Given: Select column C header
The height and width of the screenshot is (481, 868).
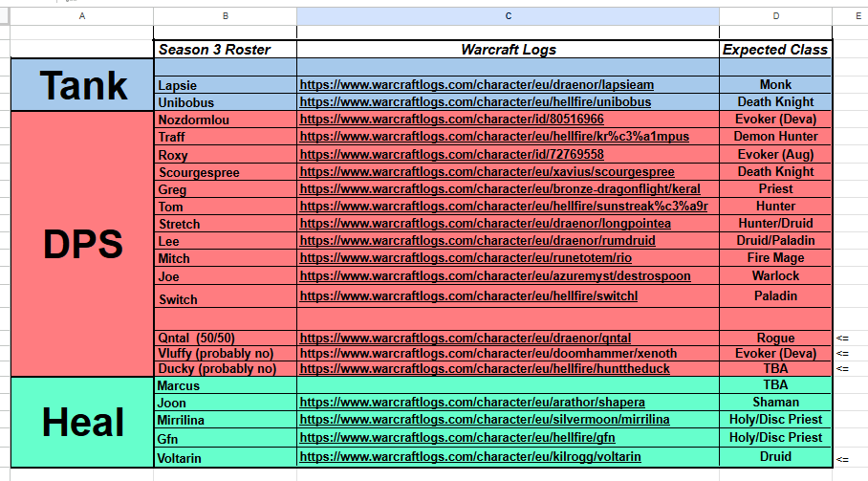Looking at the screenshot, I should [509, 16].
